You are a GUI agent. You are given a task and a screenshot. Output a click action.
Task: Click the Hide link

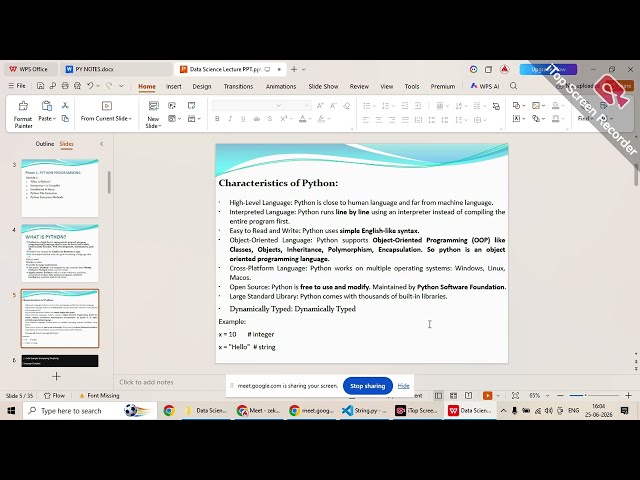(x=403, y=386)
